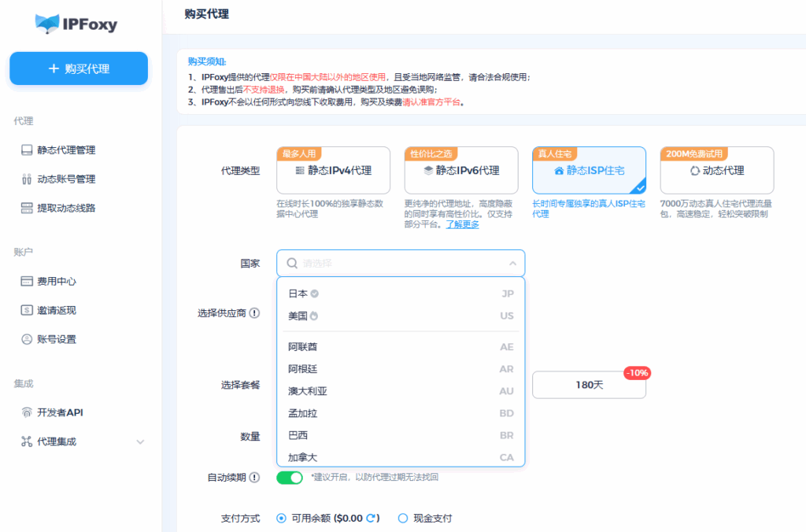Click the 动态账号管理 sidebar icon
The image size is (806, 532).
click(27, 179)
